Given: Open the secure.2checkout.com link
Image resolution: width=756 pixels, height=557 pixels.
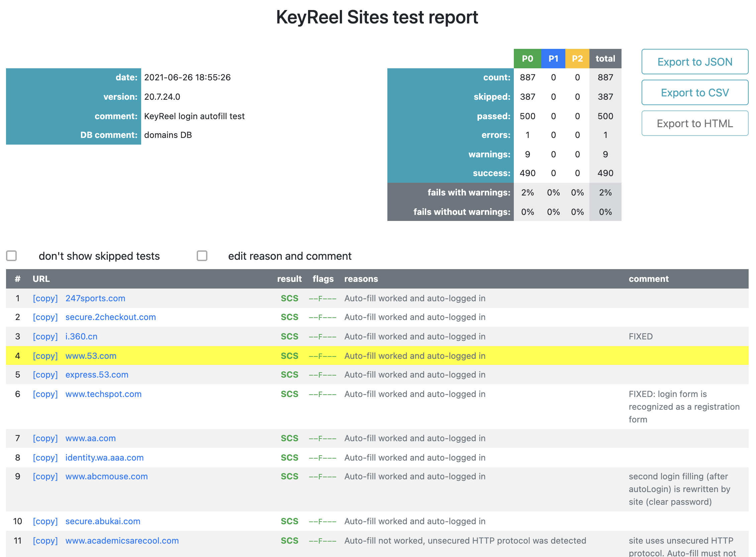Looking at the screenshot, I should [x=110, y=317].
